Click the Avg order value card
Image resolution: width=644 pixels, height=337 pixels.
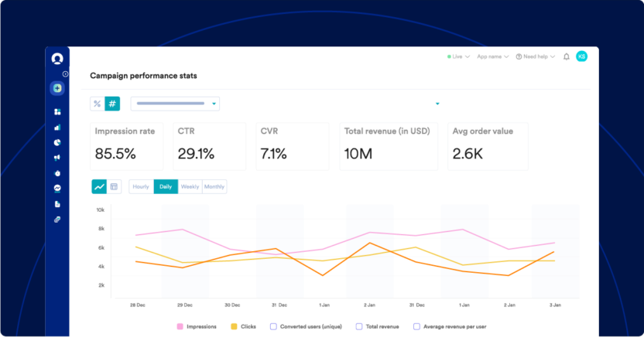click(x=488, y=146)
